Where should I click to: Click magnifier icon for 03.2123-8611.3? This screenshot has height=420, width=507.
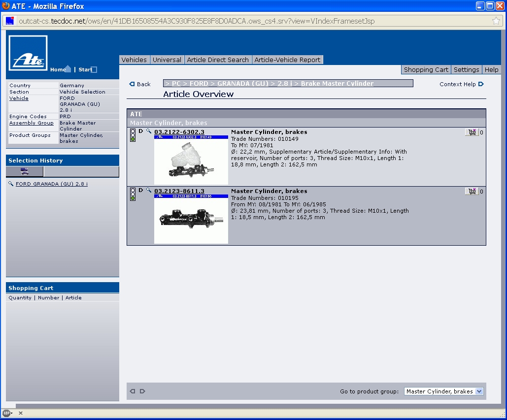click(149, 190)
